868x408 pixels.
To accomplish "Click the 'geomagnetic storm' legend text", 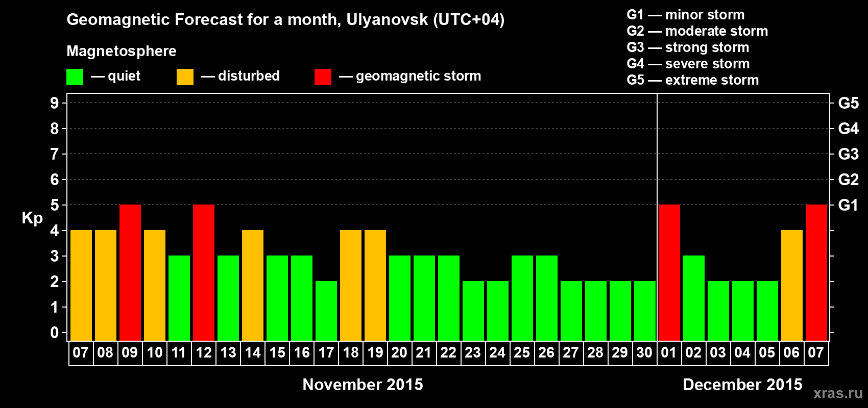I will (419, 76).
